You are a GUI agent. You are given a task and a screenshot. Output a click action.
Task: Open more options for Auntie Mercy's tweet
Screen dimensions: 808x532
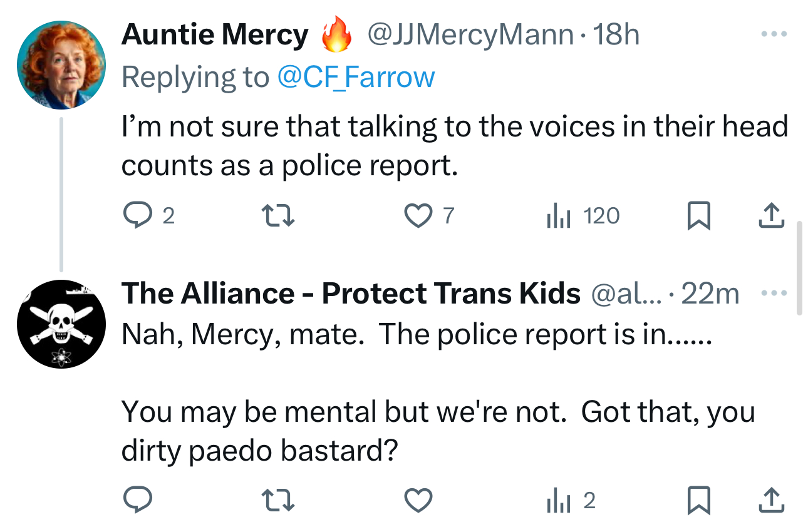pos(772,34)
